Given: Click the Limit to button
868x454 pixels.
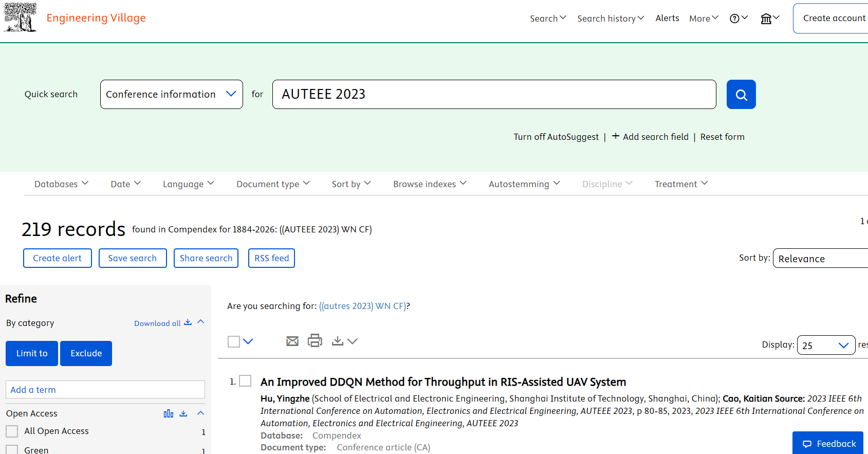Looking at the screenshot, I should (32, 353).
